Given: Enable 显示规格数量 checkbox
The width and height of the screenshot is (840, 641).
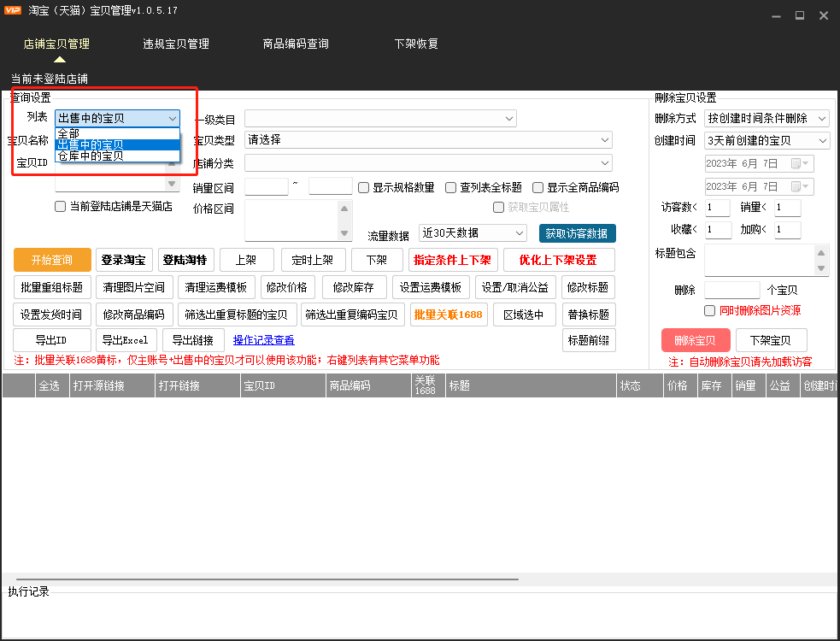Looking at the screenshot, I should [364, 187].
